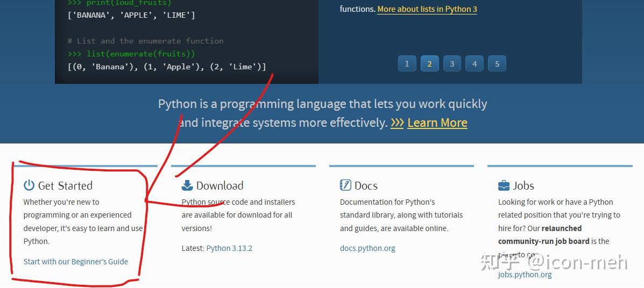The height and width of the screenshot is (288, 644).
Task: Open More about lists in Python 3
Action: click(427, 9)
